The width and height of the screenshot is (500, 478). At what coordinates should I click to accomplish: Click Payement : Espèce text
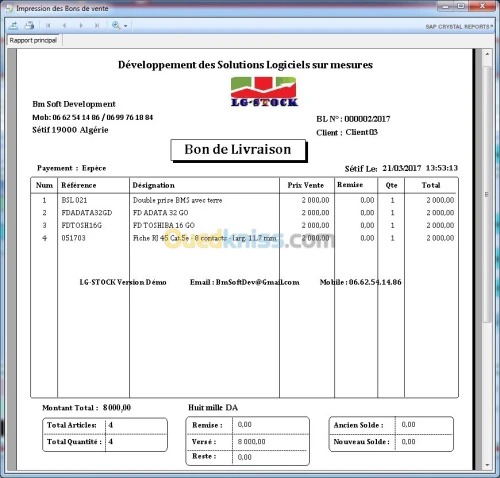tap(71, 168)
